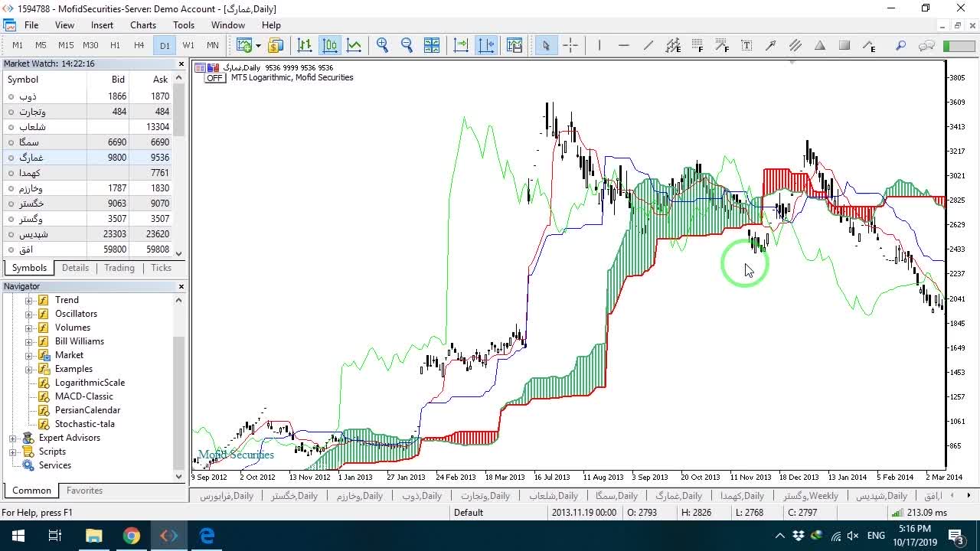Open the tile windows layout icon
This screenshot has height=551, width=980.
coord(432,45)
